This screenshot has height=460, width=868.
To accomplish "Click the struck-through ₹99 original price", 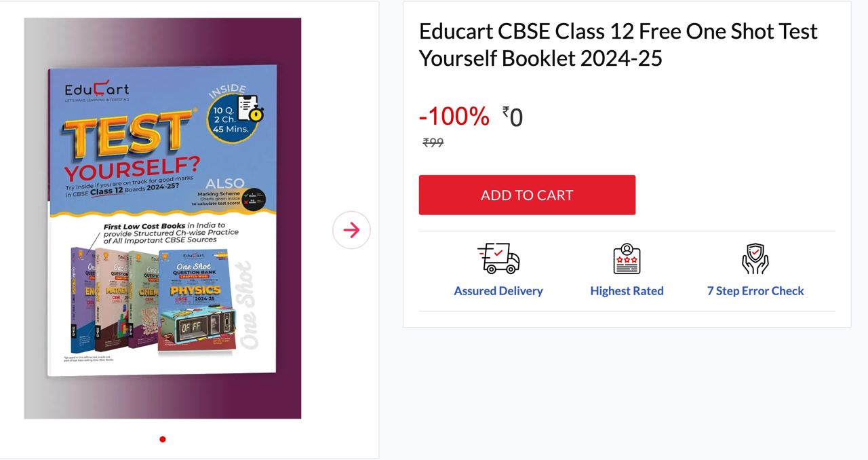I will pyautogui.click(x=433, y=142).
